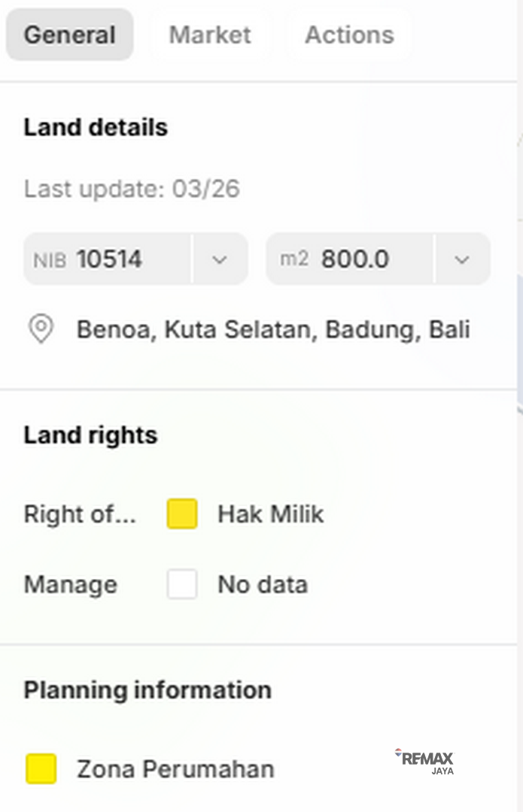The image size is (523, 812).
Task: Open the General tab
Action: coord(69,35)
